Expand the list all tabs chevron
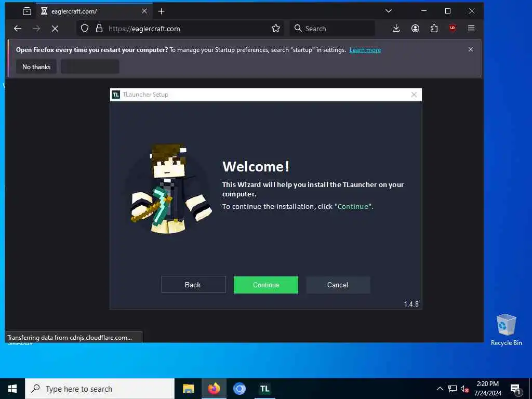Screen dimensions: 532x399 pyautogui.click(x=389, y=11)
